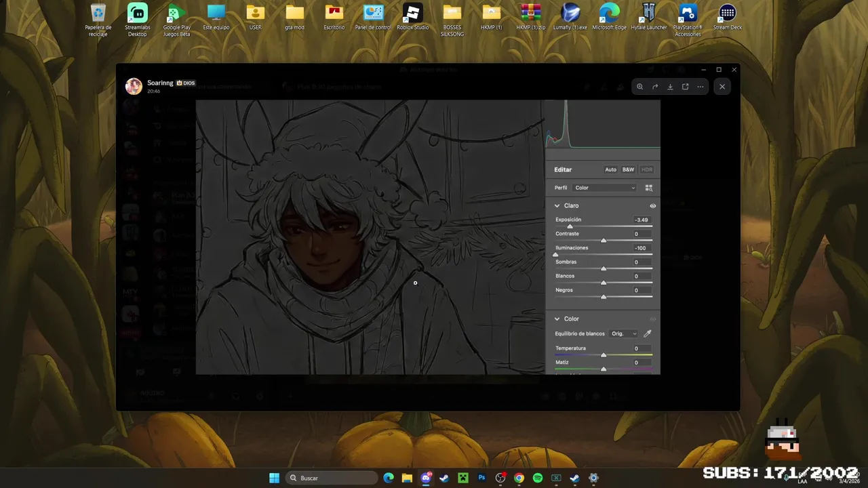Image resolution: width=868 pixels, height=488 pixels.
Task: Open Google Chrome from the taskbar
Action: coord(519,478)
